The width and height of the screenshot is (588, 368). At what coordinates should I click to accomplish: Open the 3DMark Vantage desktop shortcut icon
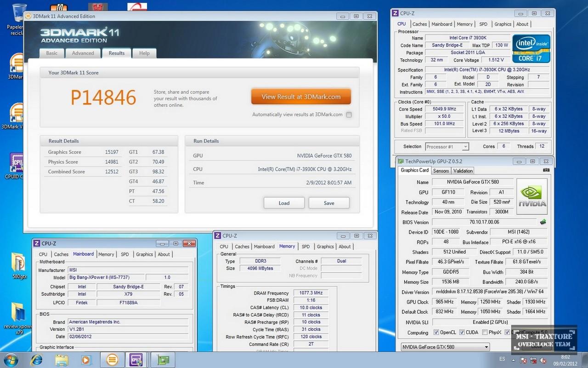tap(17, 113)
